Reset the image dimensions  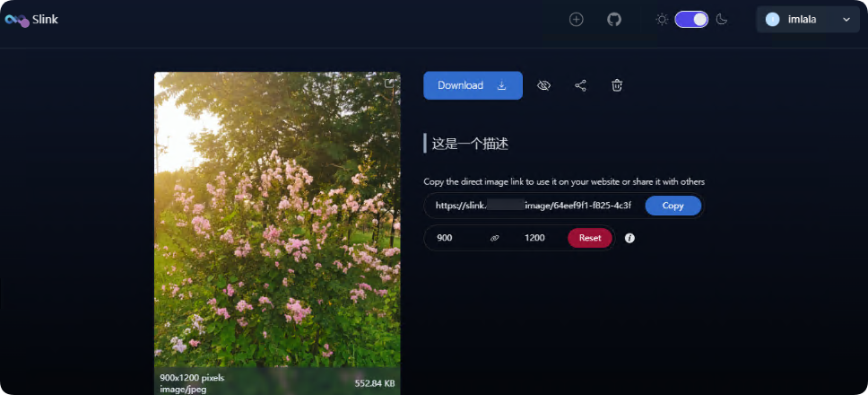pyautogui.click(x=589, y=238)
